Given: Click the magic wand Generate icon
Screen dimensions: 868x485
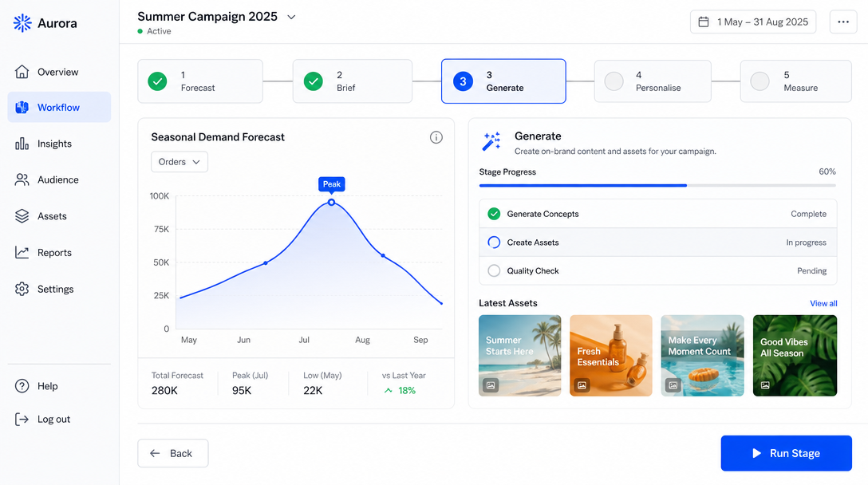Looking at the screenshot, I should point(491,141).
